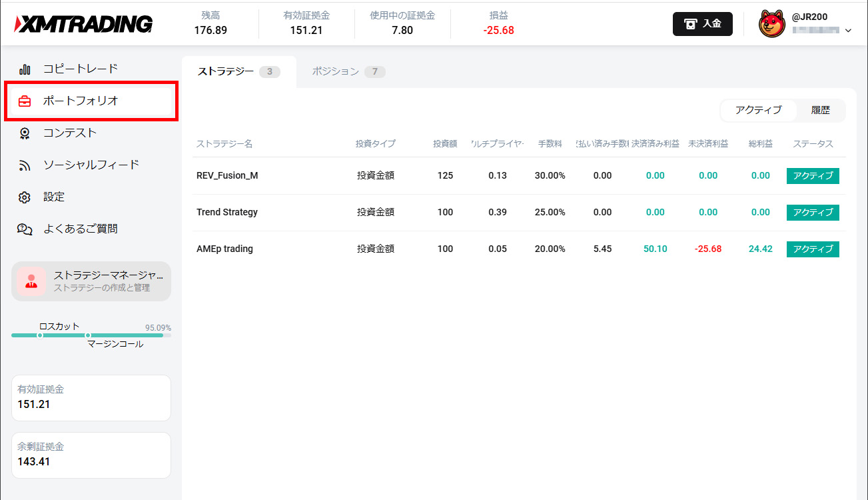Click the 未決済利益 column header
This screenshot has height=500, width=868.
coord(708,144)
